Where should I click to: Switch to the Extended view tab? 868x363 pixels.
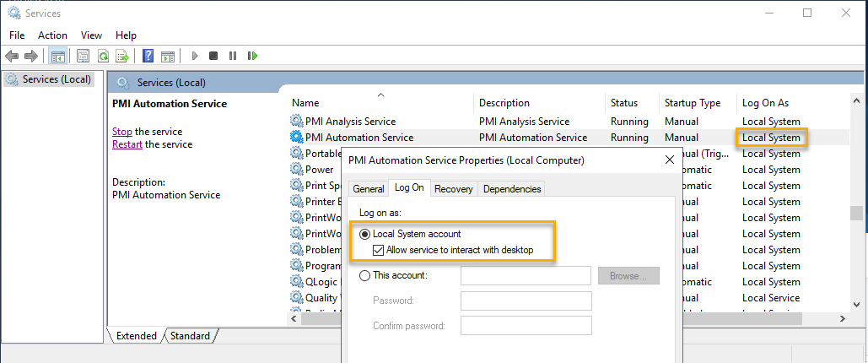tap(136, 336)
